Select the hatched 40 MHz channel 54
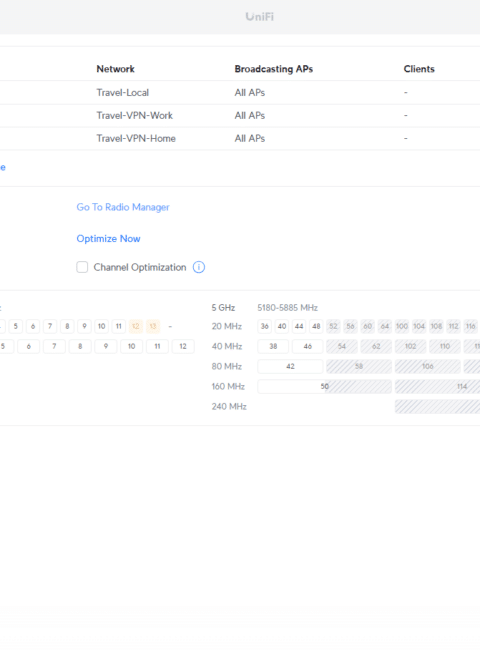 (x=342, y=346)
